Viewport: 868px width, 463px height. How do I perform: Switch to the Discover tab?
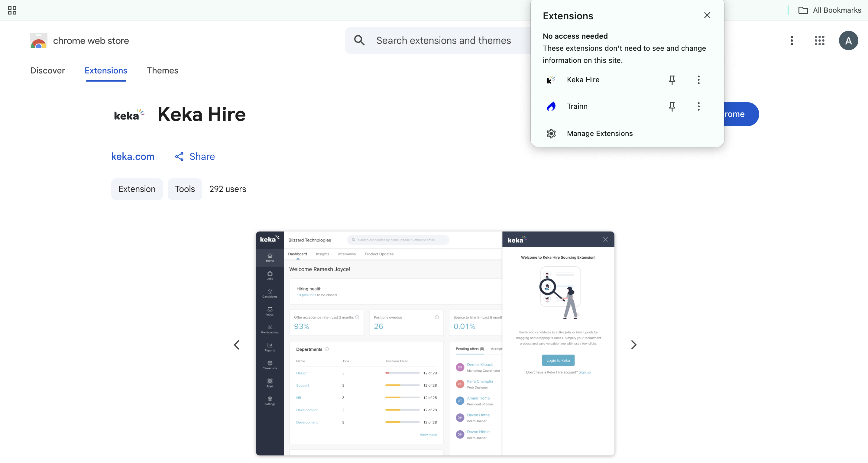(47, 70)
